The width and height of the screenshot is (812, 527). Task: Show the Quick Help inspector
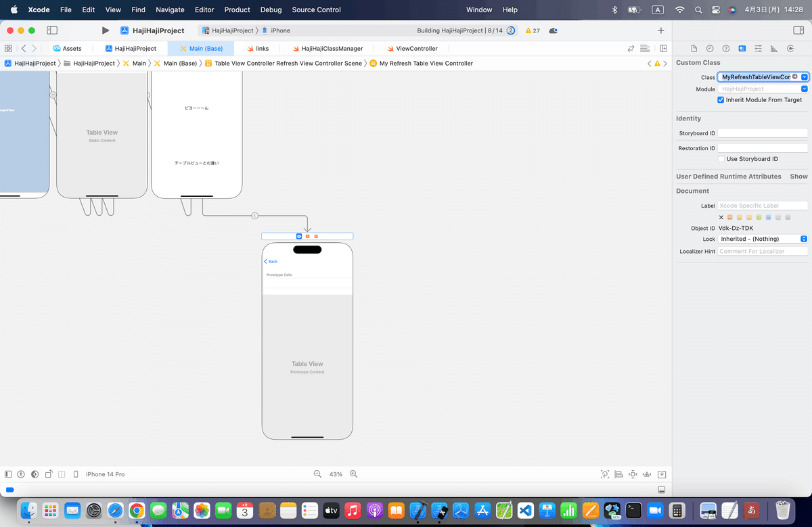tap(726, 49)
